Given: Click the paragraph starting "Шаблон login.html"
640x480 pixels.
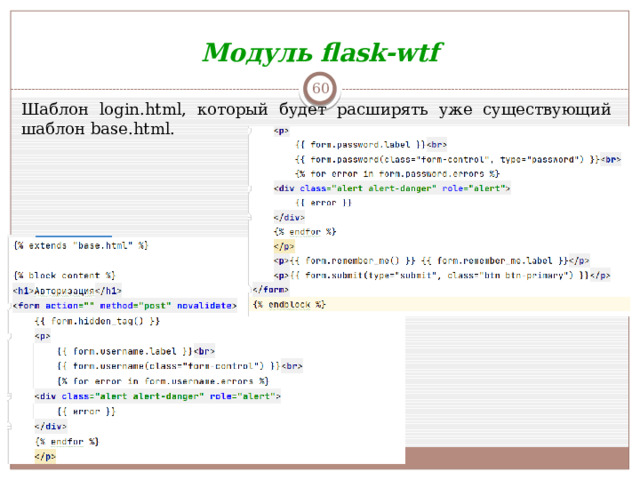Looking at the screenshot, I should [316, 119].
